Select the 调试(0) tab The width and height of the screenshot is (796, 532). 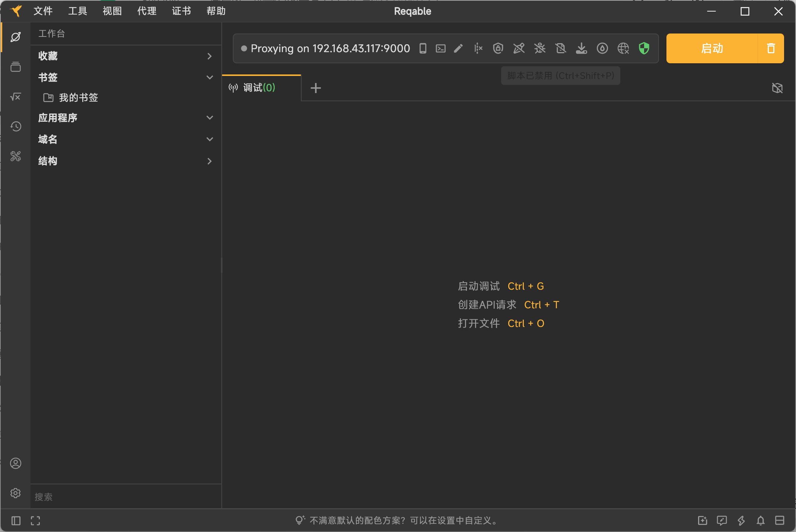pyautogui.click(x=261, y=88)
